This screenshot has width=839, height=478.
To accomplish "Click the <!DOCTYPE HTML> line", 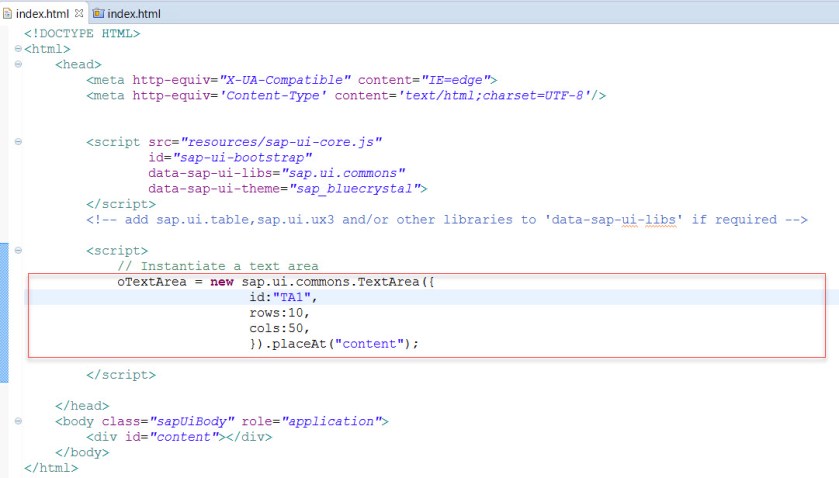I will 82,33.
